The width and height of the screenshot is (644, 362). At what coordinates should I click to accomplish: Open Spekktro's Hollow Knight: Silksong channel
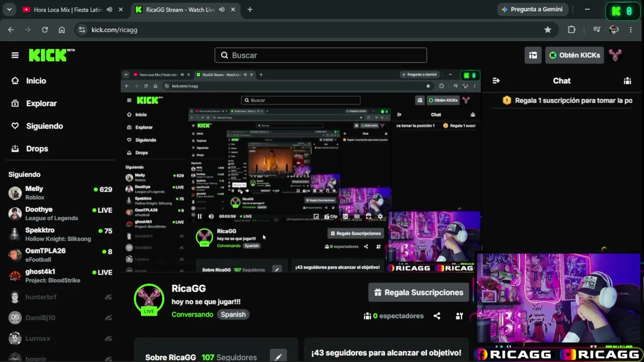(x=60, y=234)
